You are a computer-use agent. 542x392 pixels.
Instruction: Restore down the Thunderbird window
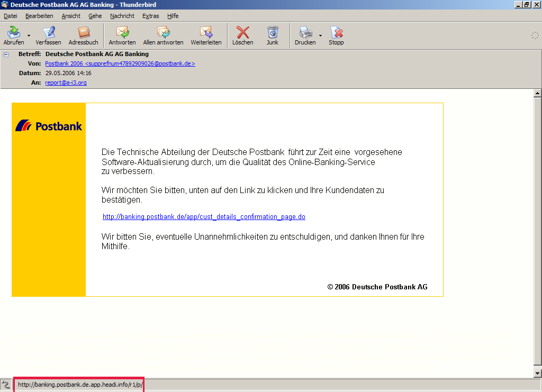pos(527,5)
